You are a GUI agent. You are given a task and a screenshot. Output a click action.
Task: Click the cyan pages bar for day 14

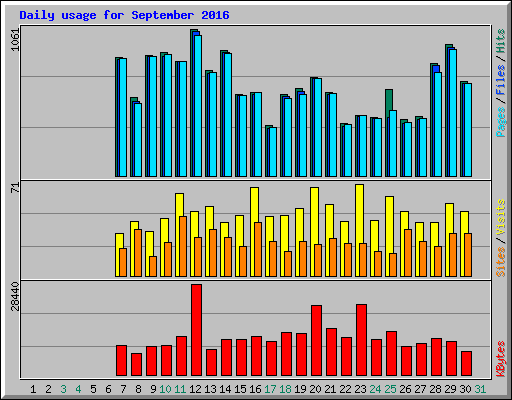click(228, 115)
